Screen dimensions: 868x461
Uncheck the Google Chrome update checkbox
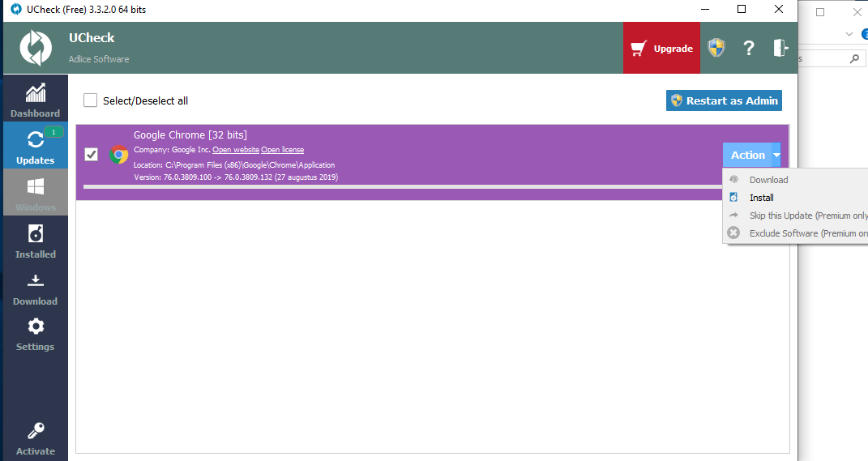92,155
